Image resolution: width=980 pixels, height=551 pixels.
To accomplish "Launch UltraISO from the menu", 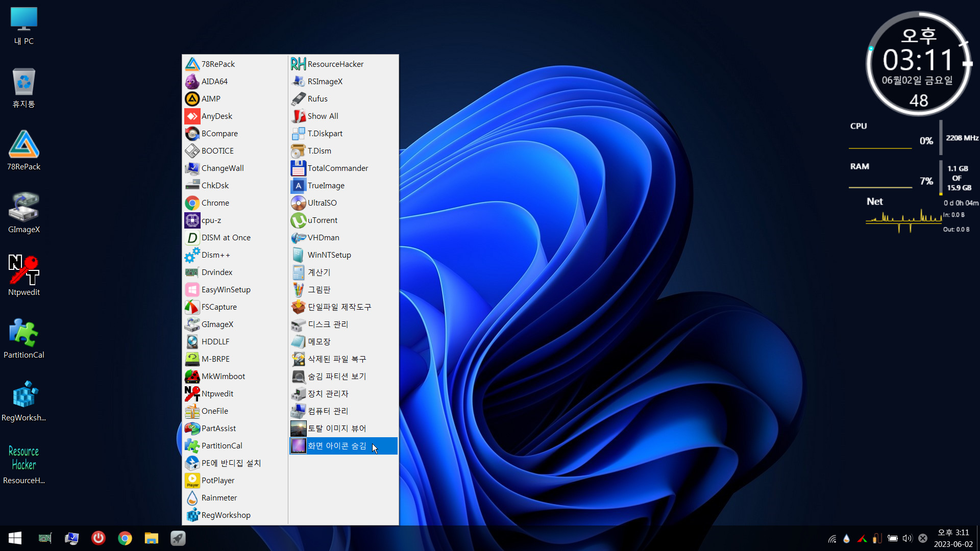I will 344,203.
